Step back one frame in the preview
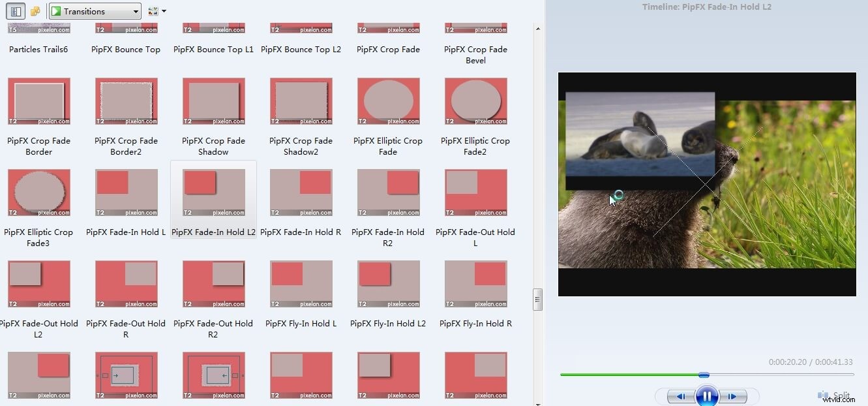The image size is (868, 406). point(680,396)
